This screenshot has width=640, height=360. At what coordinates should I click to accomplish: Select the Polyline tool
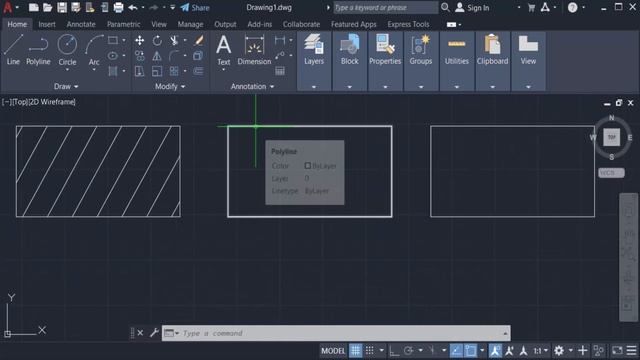point(38,50)
